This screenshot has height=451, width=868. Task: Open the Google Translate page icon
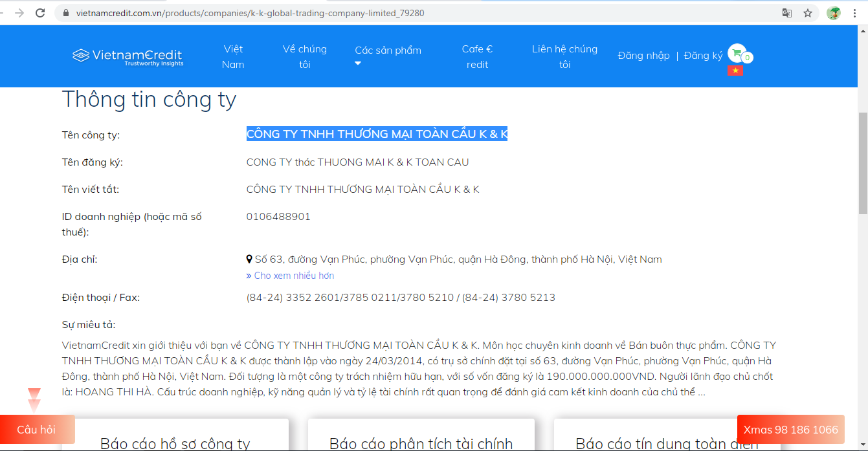(787, 13)
